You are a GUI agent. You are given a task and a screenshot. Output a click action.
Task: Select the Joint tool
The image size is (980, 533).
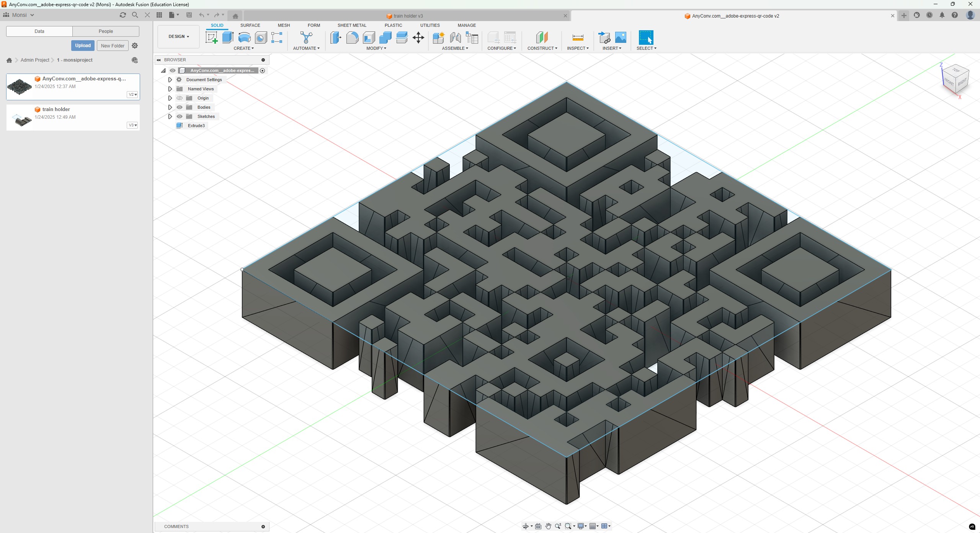[455, 38]
